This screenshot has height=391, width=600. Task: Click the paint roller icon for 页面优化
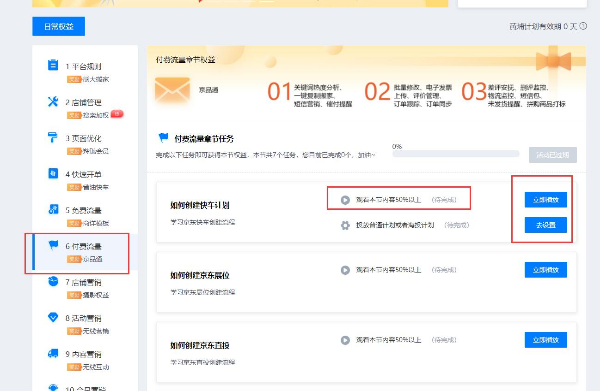[52, 137]
